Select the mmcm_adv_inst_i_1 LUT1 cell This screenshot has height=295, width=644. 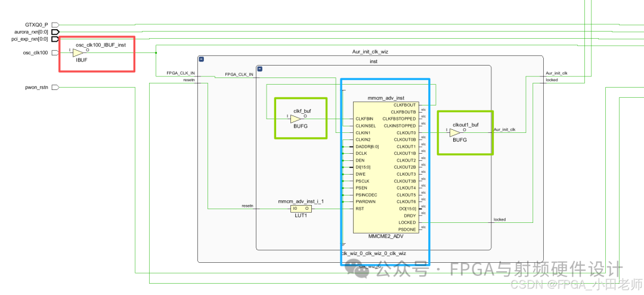tap(301, 209)
